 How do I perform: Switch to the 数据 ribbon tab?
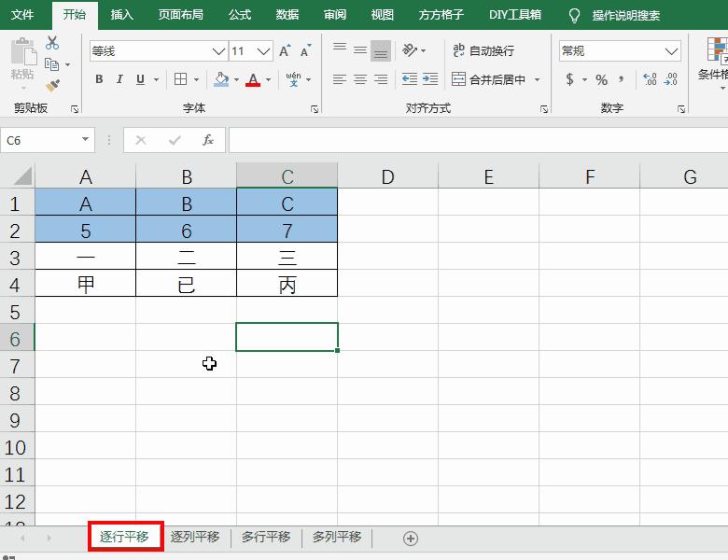(x=287, y=15)
